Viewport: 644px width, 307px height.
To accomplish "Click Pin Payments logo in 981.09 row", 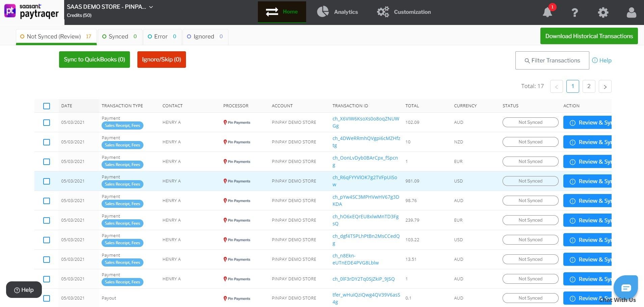I will click(x=237, y=181).
